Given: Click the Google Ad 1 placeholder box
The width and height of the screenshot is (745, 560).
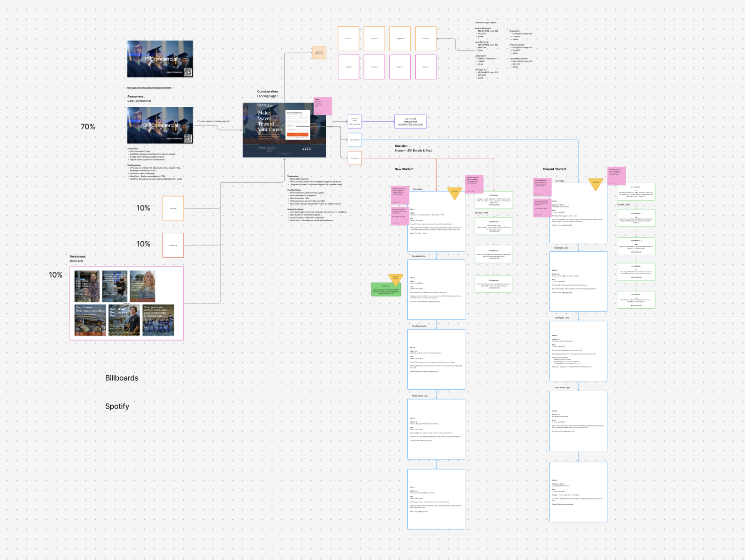Looking at the screenshot, I should tap(348, 38).
